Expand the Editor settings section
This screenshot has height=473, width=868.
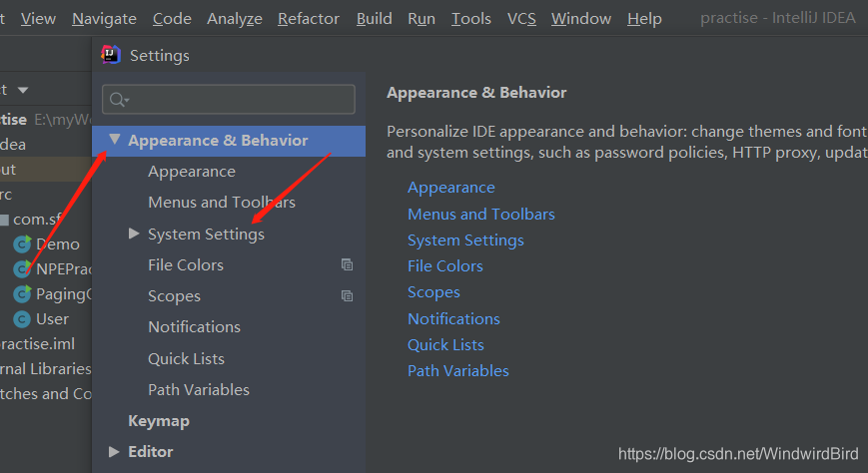[x=114, y=451]
